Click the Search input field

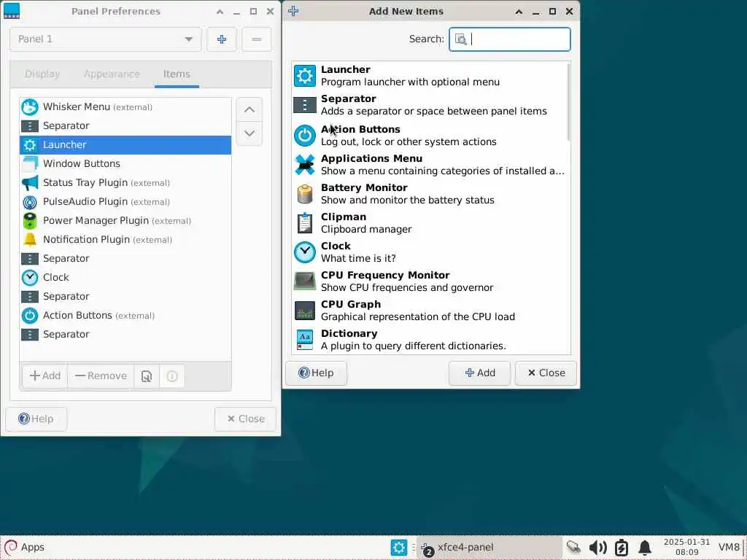tap(510, 39)
